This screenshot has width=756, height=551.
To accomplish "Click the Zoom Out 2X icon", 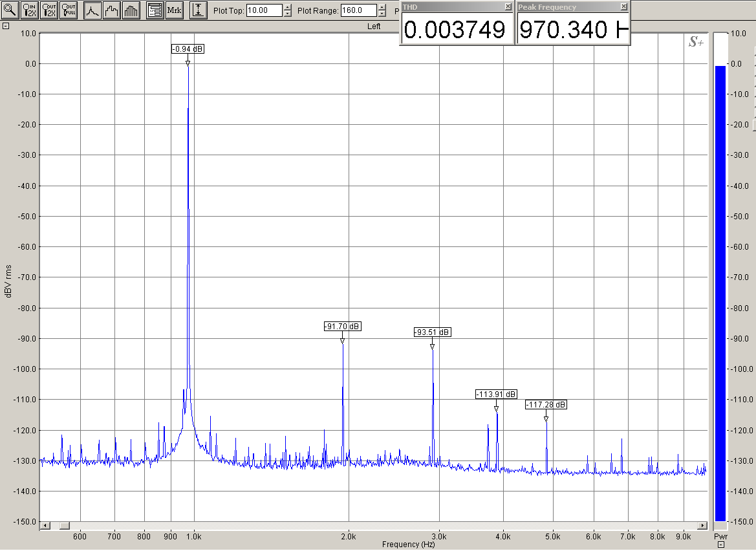I will pyautogui.click(x=49, y=10).
